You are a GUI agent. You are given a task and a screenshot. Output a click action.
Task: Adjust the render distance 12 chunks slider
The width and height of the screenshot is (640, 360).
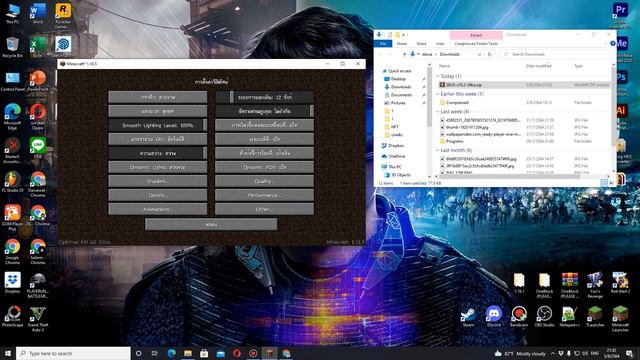coord(264,97)
